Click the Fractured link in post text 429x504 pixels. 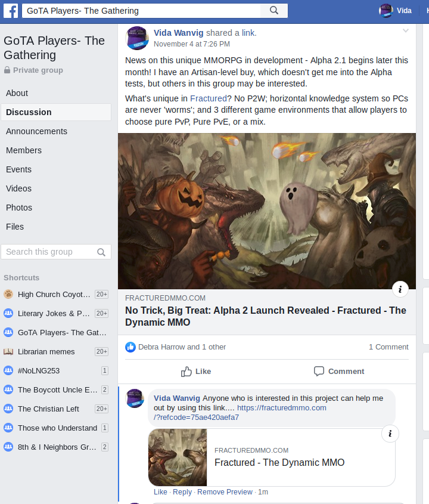pyautogui.click(x=209, y=98)
